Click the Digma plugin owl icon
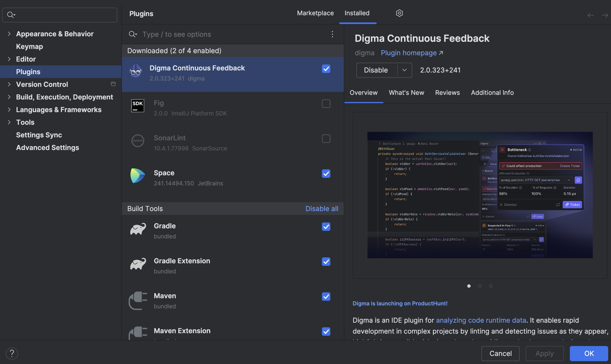The image size is (611, 364). 136,72
